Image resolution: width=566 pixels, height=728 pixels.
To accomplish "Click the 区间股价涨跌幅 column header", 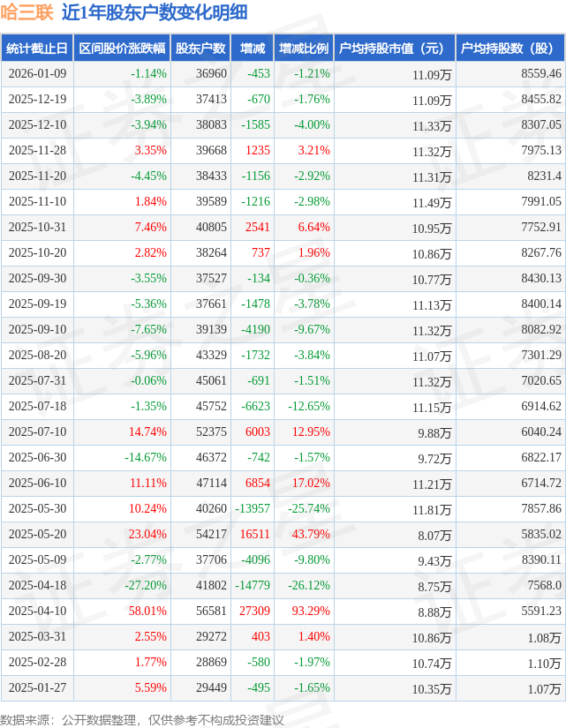I will (x=121, y=49).
